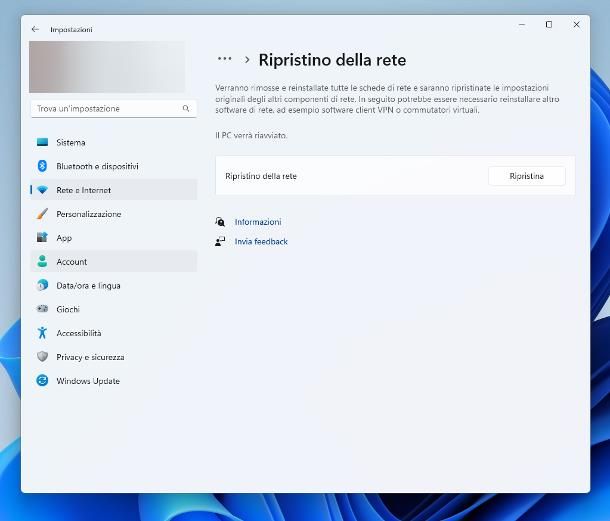Click the Wi-Fi icon for Rete e Internet

42,190
